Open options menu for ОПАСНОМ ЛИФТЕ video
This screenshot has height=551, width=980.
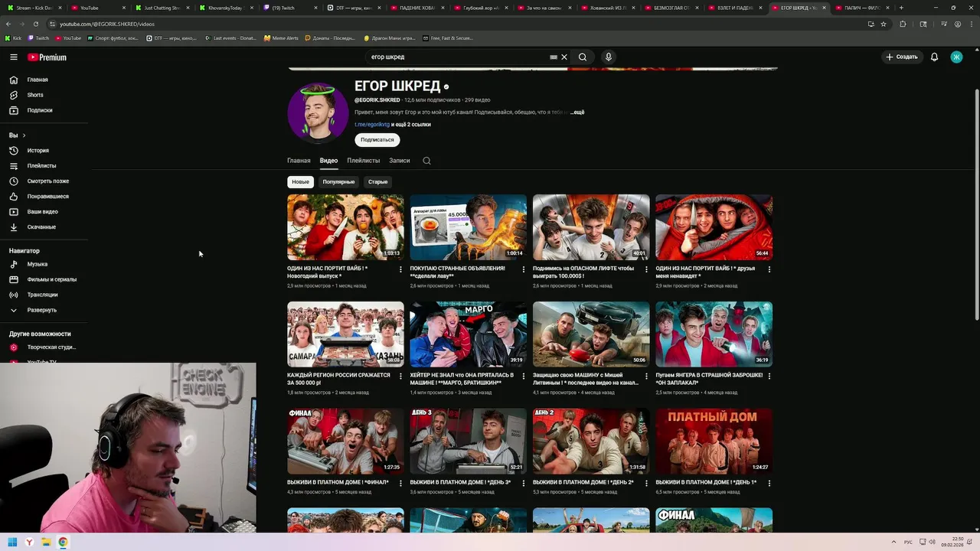point(646,269)
